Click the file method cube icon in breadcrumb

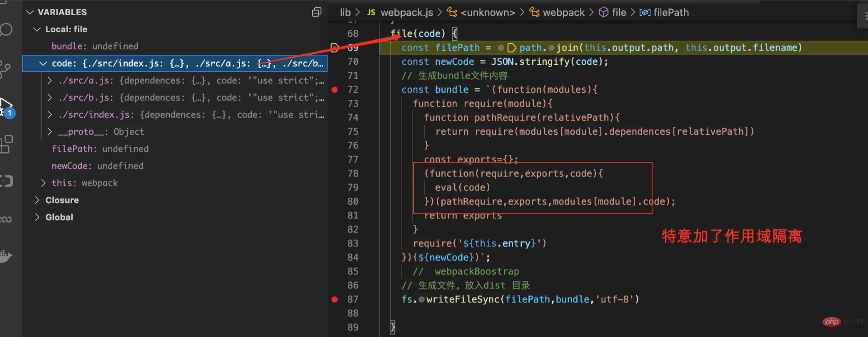(603, 12)
